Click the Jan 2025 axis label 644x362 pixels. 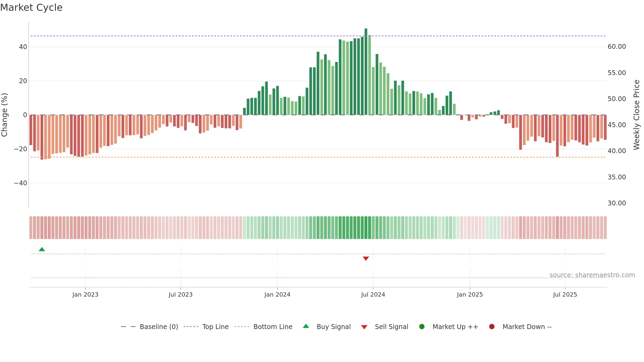pos(470,295)
